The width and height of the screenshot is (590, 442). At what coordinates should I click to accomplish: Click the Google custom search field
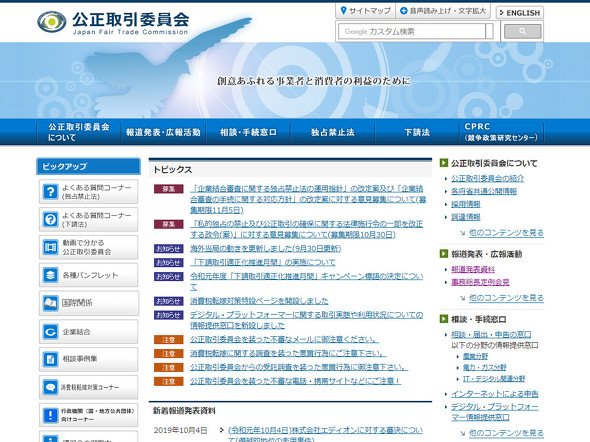click(x=412, y=32)
